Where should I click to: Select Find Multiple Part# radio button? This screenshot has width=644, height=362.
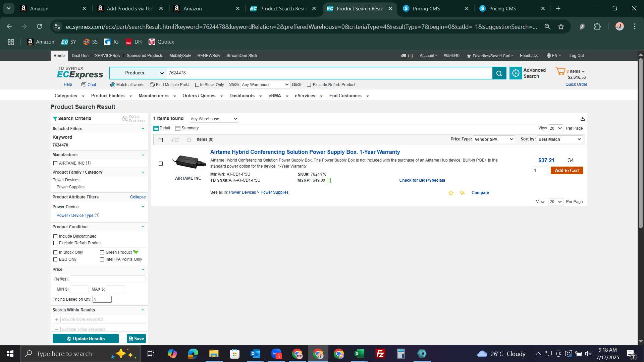tap(152, 85)
